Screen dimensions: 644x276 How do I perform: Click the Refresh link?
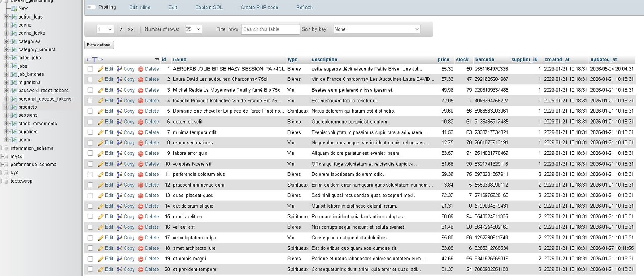304,7
